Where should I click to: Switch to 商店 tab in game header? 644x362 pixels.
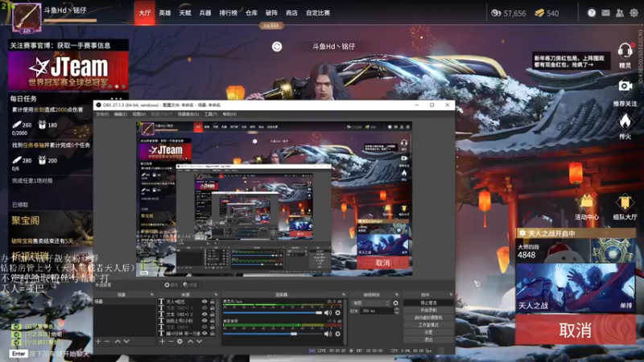pos(291,13)
